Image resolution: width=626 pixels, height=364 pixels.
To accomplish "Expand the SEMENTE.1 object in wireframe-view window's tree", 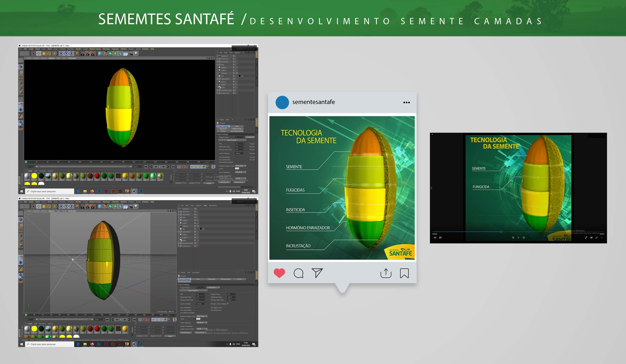I will pos(178,212).
